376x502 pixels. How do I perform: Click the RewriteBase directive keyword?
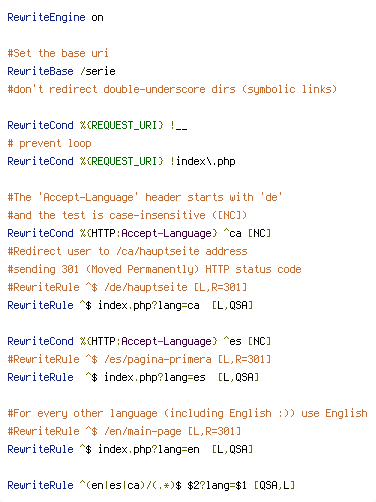(x=40, y=71)
